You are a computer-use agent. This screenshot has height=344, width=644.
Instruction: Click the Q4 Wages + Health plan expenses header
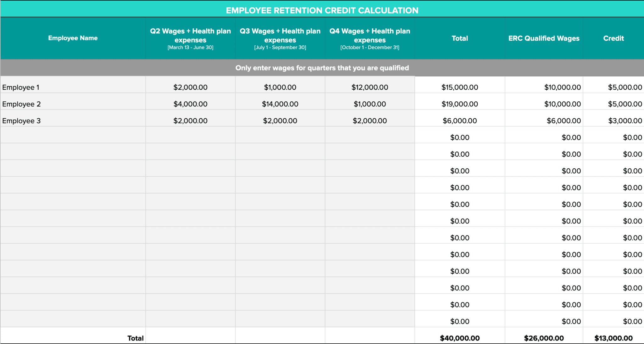(369, 38)
